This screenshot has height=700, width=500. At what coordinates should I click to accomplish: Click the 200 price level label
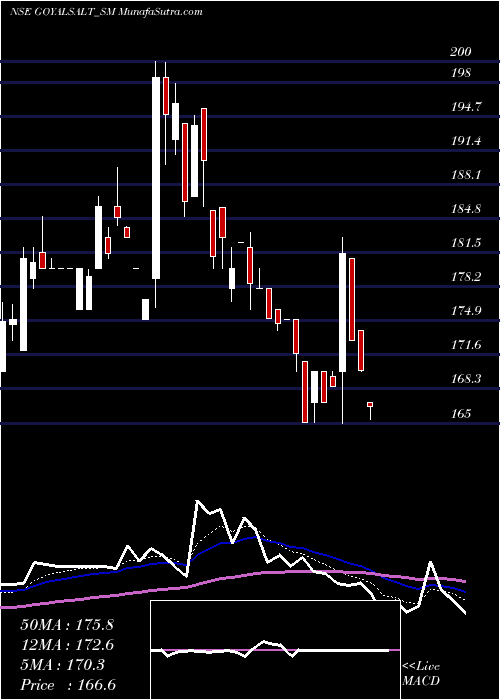460,52
